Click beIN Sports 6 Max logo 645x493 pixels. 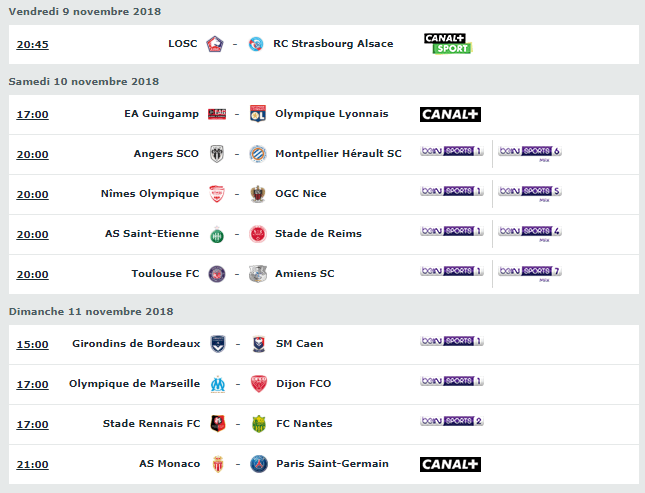(530, 153)
